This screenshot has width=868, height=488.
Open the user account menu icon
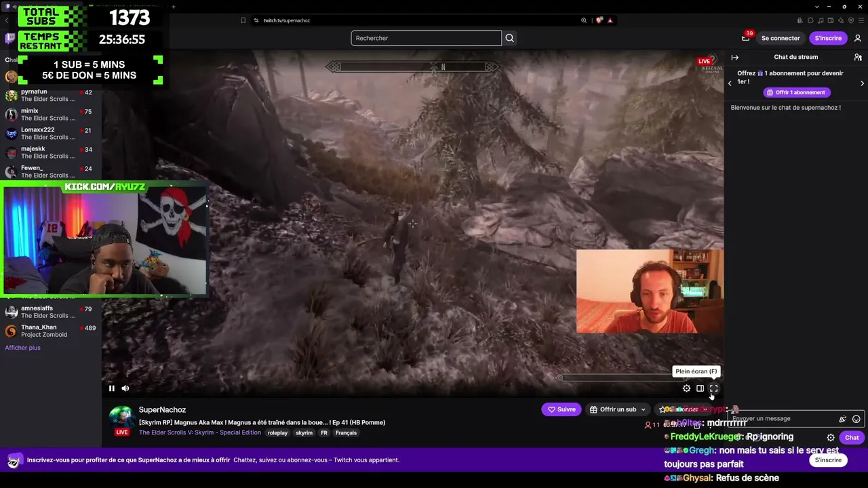click(x=858, y=38)
